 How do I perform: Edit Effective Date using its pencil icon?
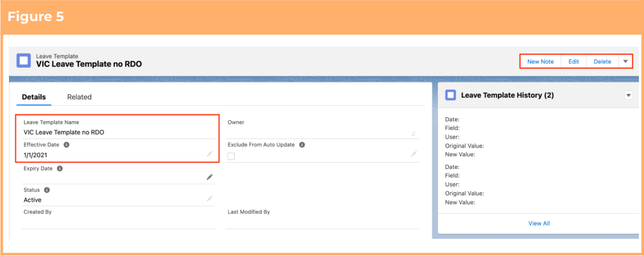(x=209, y=154)
